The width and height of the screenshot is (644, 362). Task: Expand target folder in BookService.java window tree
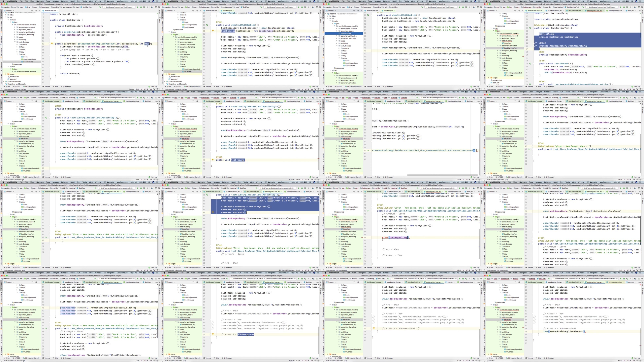(x=6, y=74)
